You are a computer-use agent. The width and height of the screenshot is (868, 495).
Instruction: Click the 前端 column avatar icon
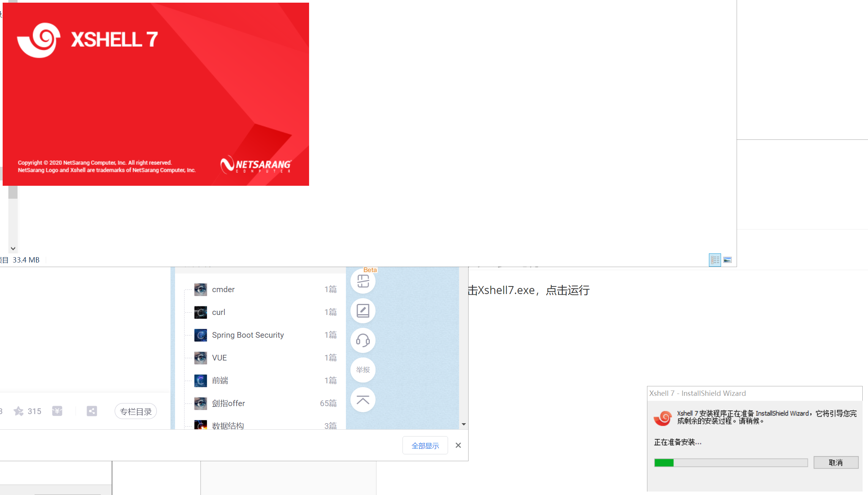(200, 381)
